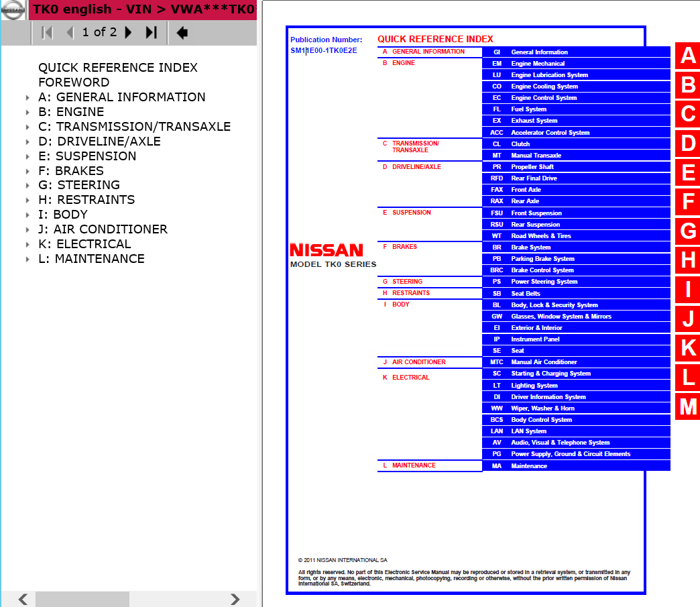Open EX Exhaust System section
Image resolution: width=700 pixels, height=607 pixels.
[577, 121]
